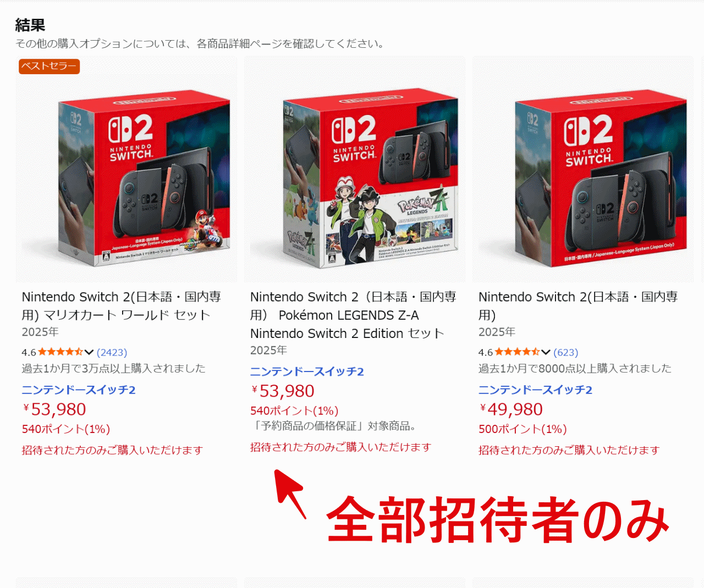This screenshot has width=704, height=588.
Task: Click the ¥53,980 price of the Pokémon set
Action: pyautogui.click(x=283, y=391)
